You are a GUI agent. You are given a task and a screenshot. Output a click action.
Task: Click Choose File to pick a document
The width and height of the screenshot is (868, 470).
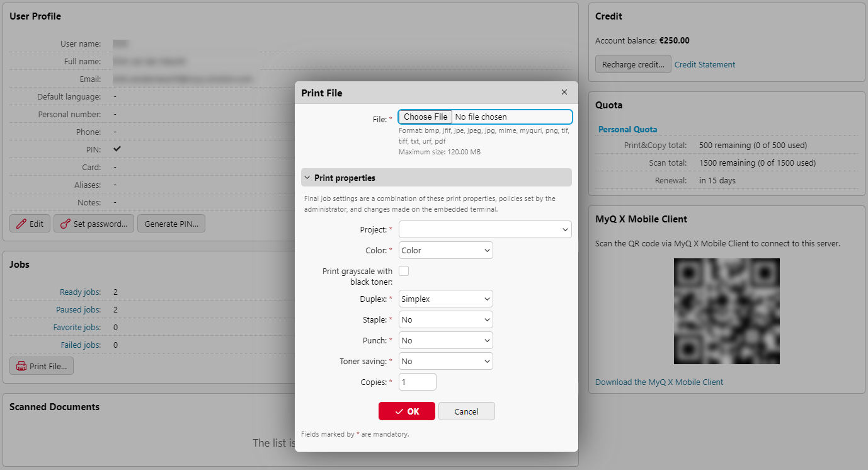(x=425, y=117)
